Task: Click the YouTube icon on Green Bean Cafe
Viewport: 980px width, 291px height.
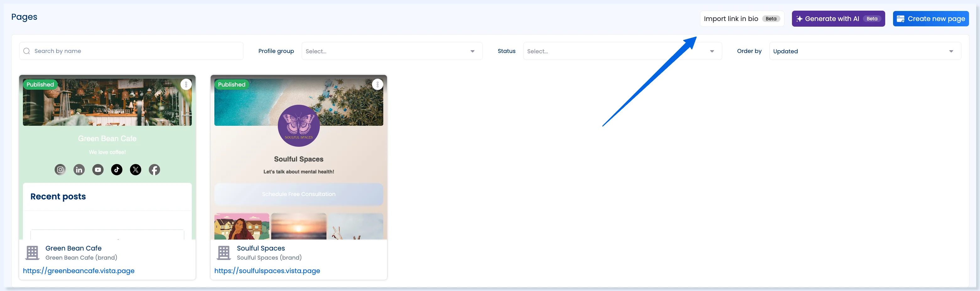Action: pyautogui.click(x=98, y=169)
